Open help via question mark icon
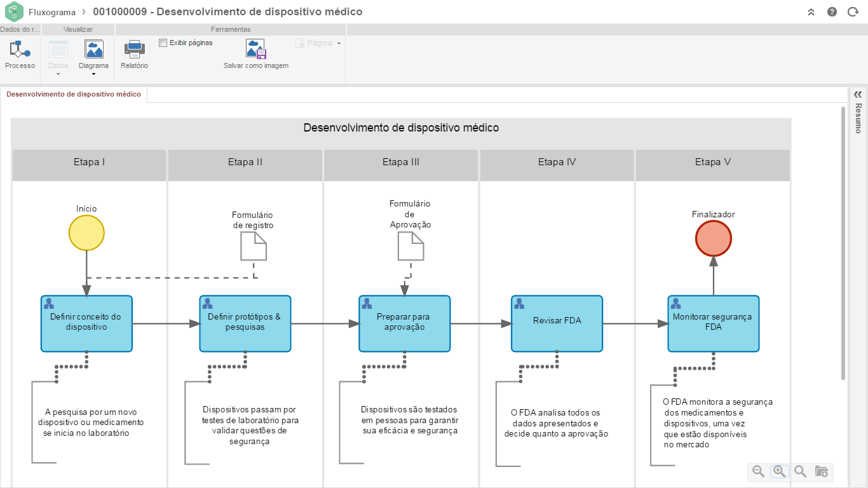This screenshot has width=868, height=488. coord(832,12)
